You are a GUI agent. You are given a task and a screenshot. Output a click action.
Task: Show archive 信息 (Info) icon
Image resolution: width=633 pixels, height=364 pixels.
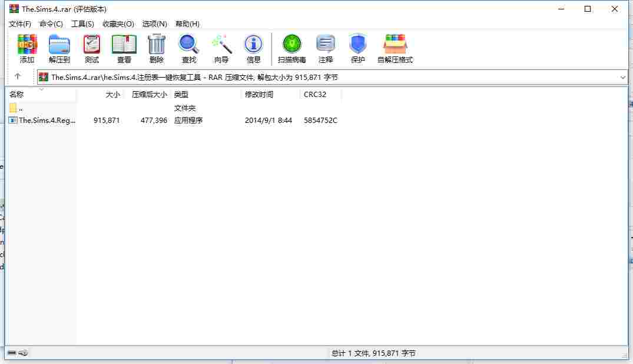(x=253, y=48)
